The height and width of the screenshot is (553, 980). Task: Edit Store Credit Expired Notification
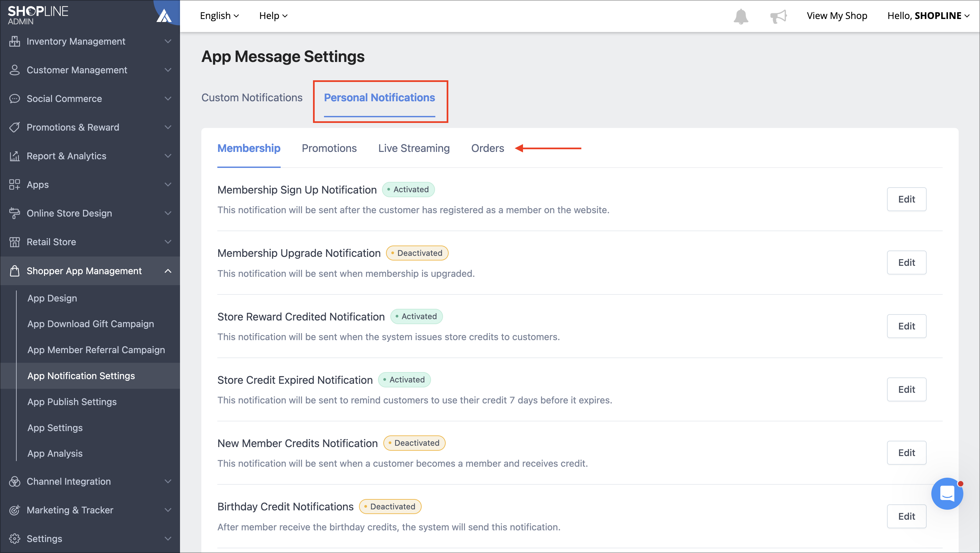pyautogui.click(x=907, y=389)
